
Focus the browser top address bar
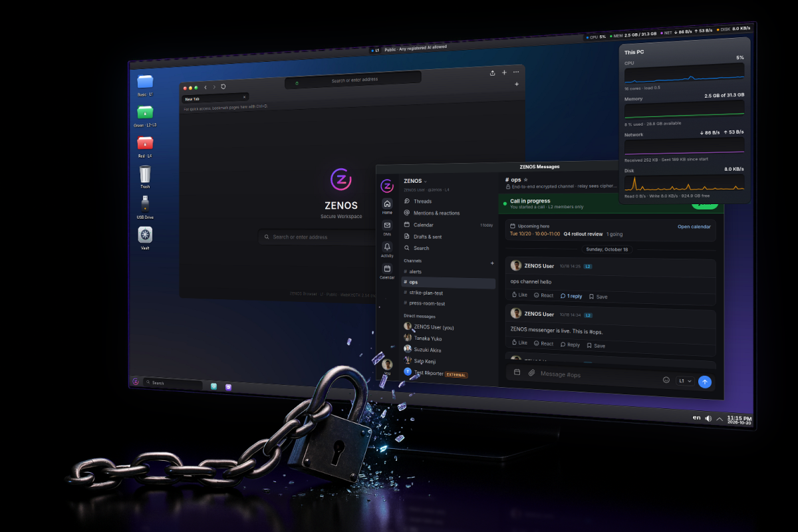[354, 80]
